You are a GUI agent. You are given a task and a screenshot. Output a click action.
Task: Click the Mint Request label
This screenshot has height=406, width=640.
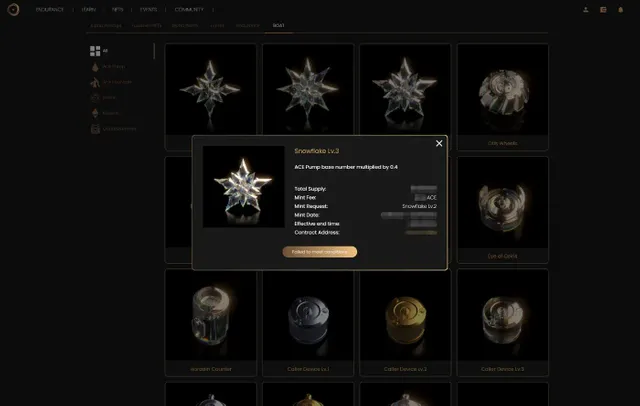[x=311, y=206]
